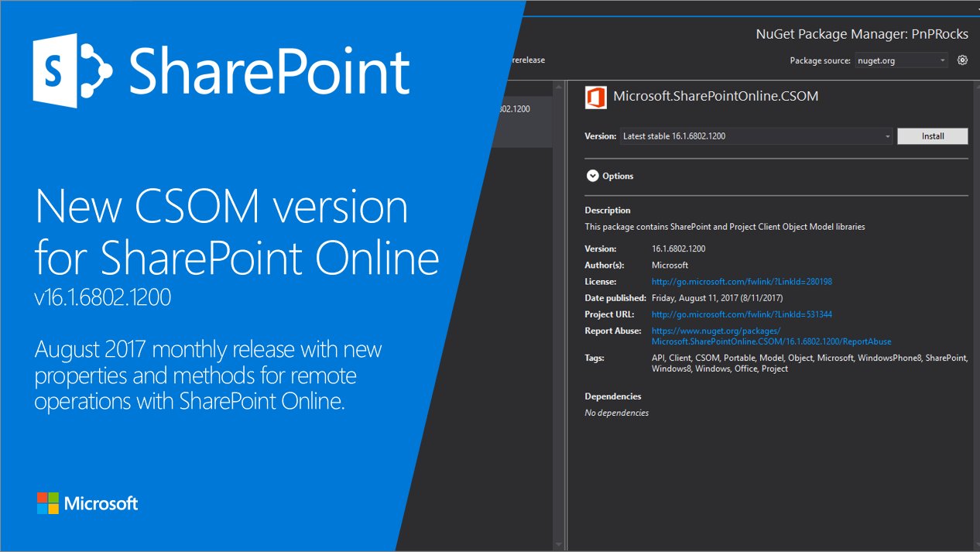This screenshot has width=980, height=552.
Task: Click the NuGet Package Manager: PnPRocks title
Action: [x=862, y=34]
